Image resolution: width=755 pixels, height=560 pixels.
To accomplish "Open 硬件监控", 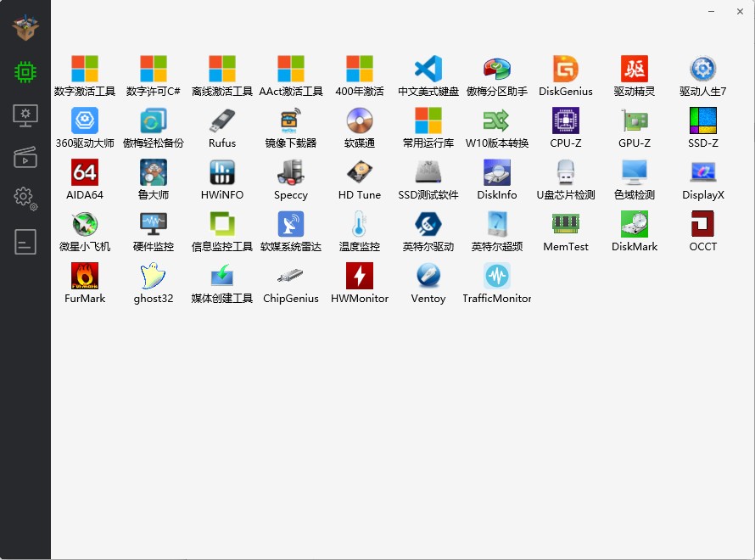I will click(153, 232).
